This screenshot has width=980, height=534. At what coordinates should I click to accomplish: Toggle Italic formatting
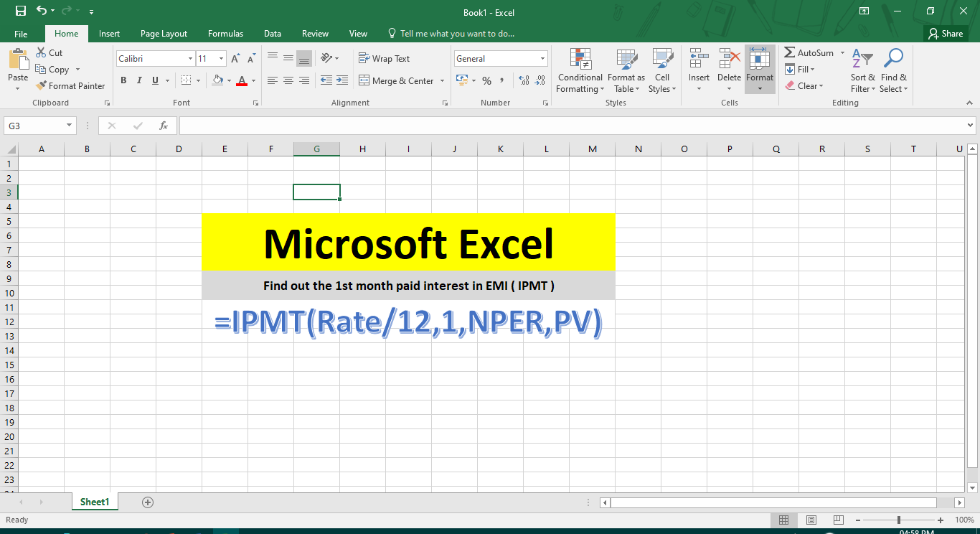[x=139, y=80]
